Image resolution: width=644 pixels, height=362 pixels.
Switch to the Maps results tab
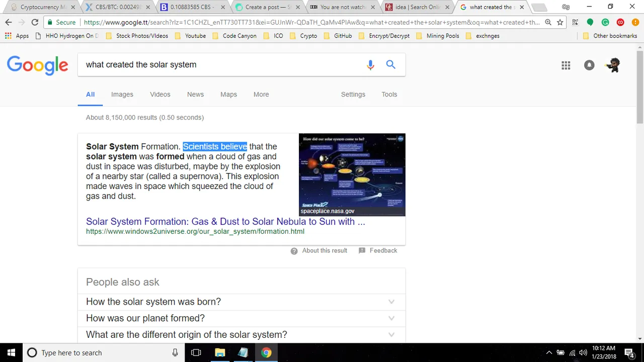(x=228, y=95)
